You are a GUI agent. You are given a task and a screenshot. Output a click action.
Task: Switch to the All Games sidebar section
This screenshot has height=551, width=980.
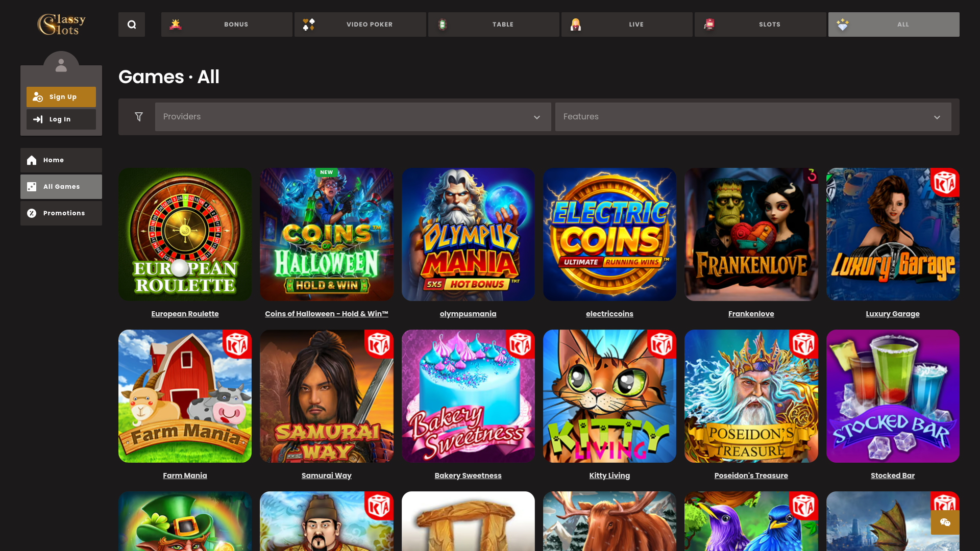[x=61, y=186]
